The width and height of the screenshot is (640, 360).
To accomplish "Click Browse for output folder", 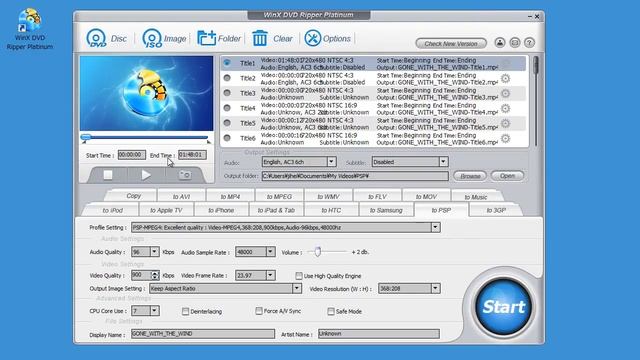I will pos(470,176).
